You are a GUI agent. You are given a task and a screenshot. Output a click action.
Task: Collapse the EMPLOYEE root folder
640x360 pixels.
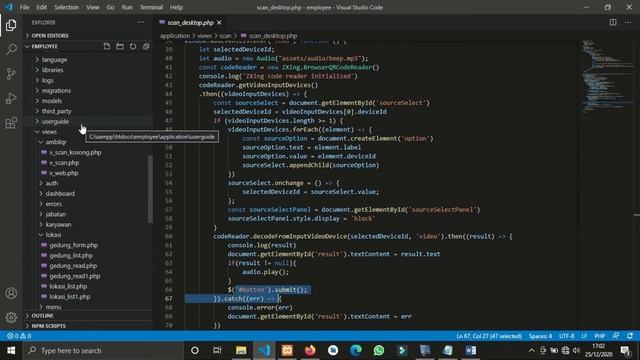(45, 46)
